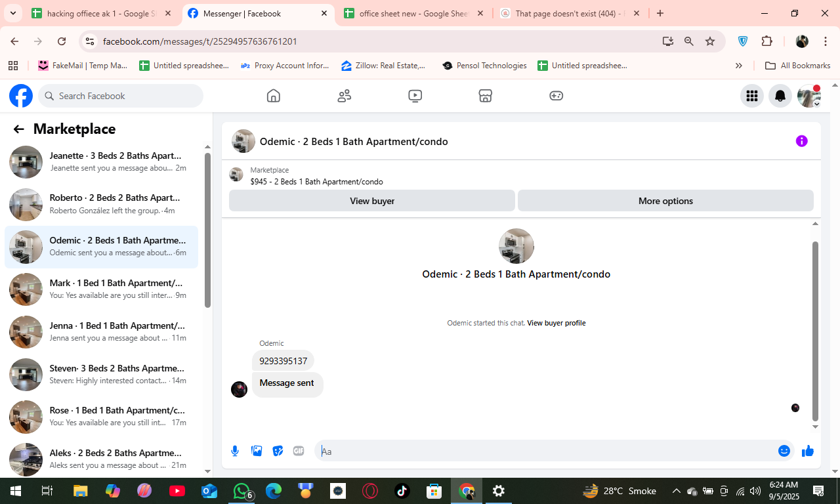Click the conversation list scrollbar

click(x=207, y=230)
